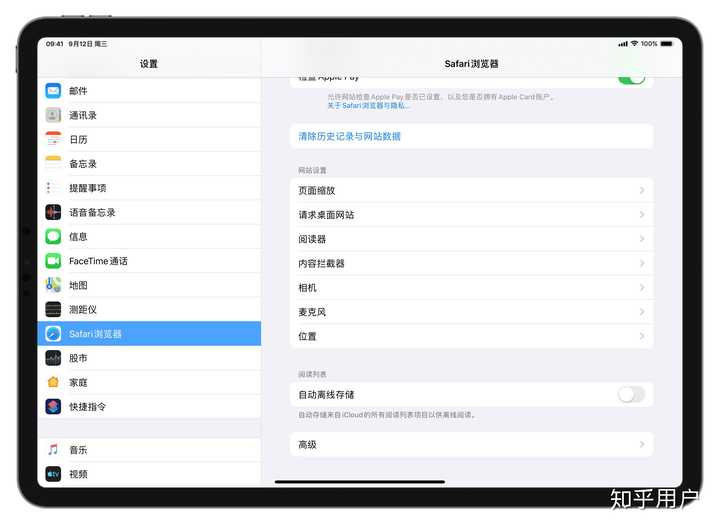The width and height of the screenshot is (720, 525).
Task: Select 音乐 in settings sidebar
Action: click(149, 450)
